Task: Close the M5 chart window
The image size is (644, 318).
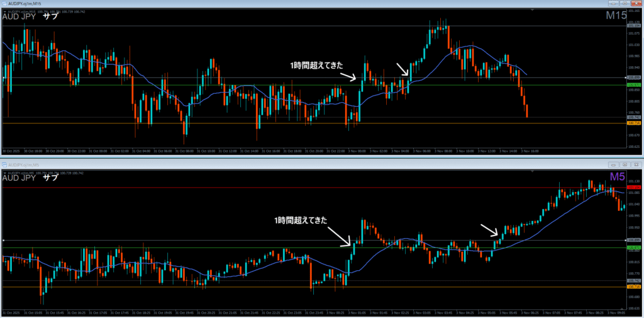Action: click(636, 163)
